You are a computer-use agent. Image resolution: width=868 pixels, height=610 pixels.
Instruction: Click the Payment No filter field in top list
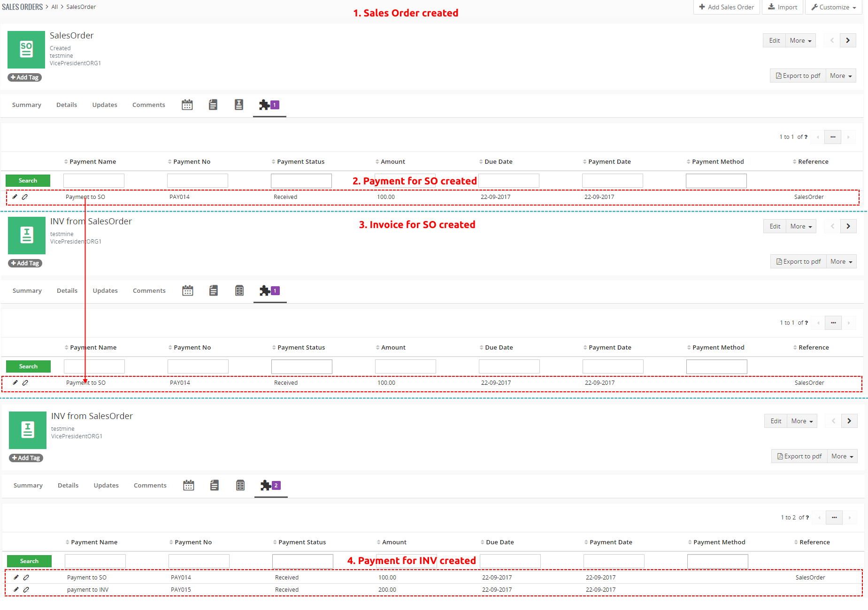197,181
